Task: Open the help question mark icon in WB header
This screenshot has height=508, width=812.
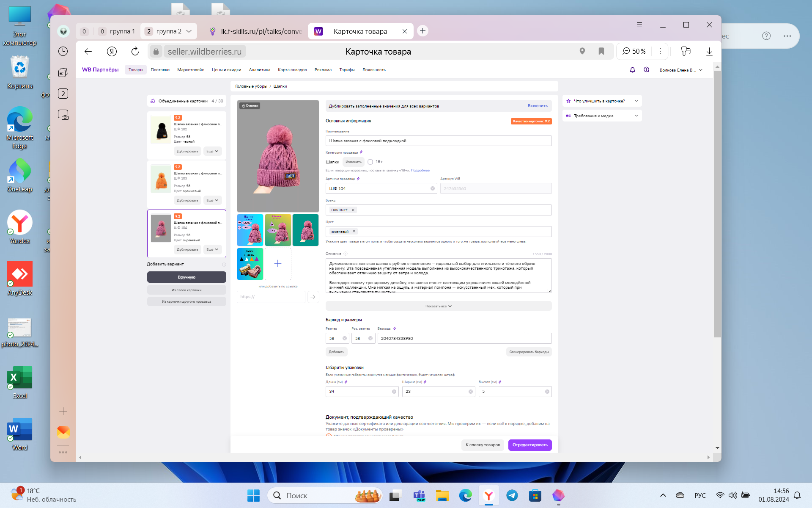Action: 646,70
